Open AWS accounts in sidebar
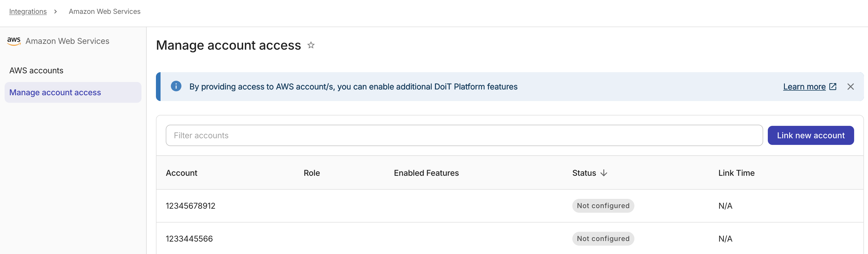This screenshot has height=254, width=868. pyautogui.click(x=36, y=70)
